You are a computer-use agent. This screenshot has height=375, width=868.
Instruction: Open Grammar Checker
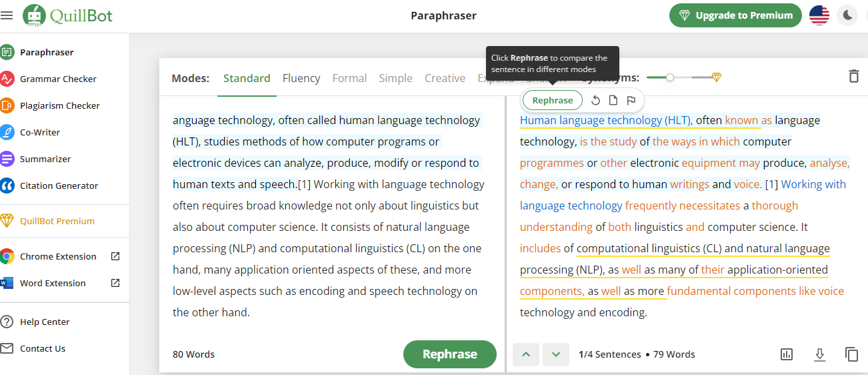58,79
